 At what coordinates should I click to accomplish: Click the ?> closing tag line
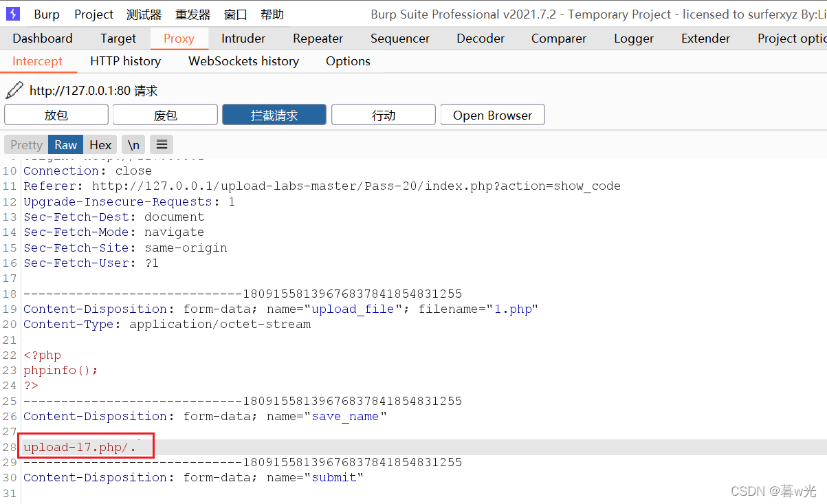click(31, 386)
